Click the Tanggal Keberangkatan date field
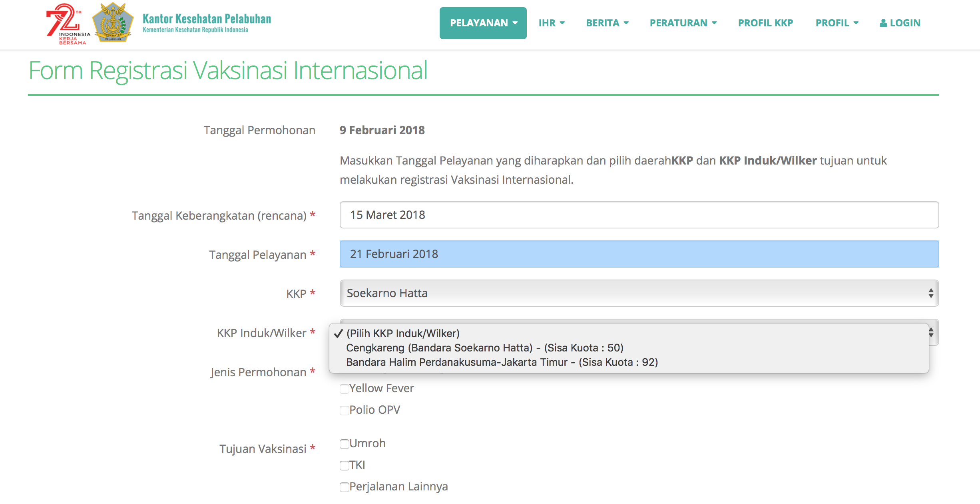Viewport: 980px width, 504px height. (639, 215)
